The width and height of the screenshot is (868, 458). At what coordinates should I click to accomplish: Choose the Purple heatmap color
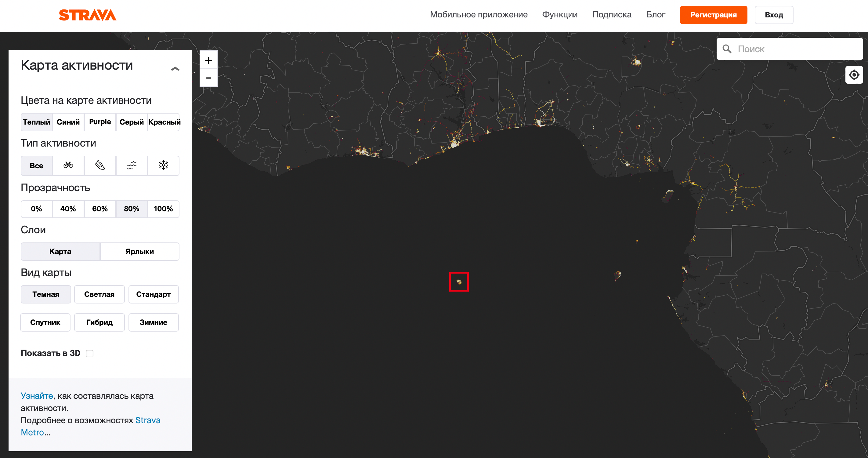click(x=100, y=122)
